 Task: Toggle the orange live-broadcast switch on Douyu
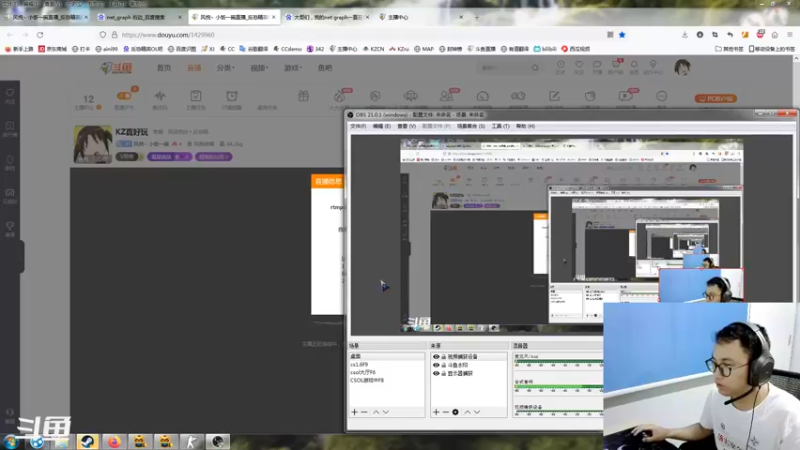(124, 96)
